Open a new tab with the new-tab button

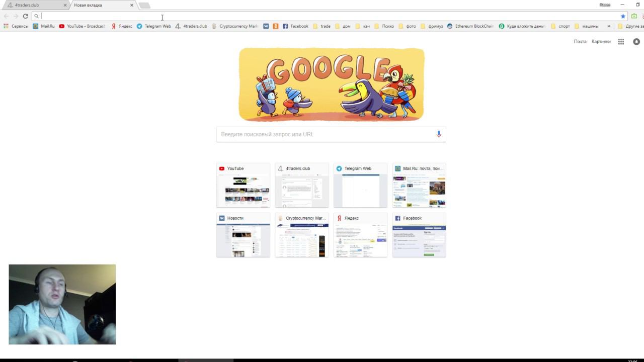click(x=144, y=6)
